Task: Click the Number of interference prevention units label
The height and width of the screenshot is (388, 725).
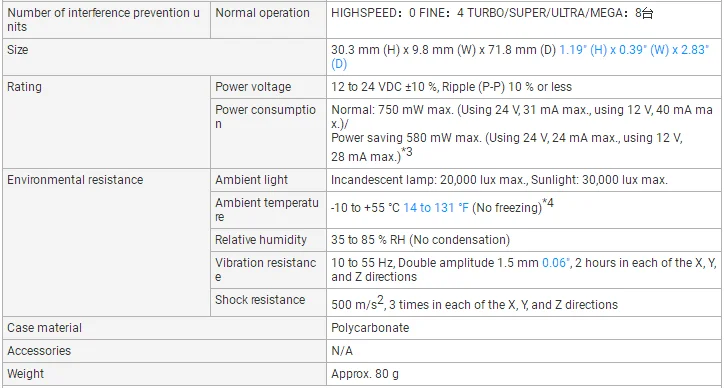Action: pyautogui.click(x=104, y=20)
